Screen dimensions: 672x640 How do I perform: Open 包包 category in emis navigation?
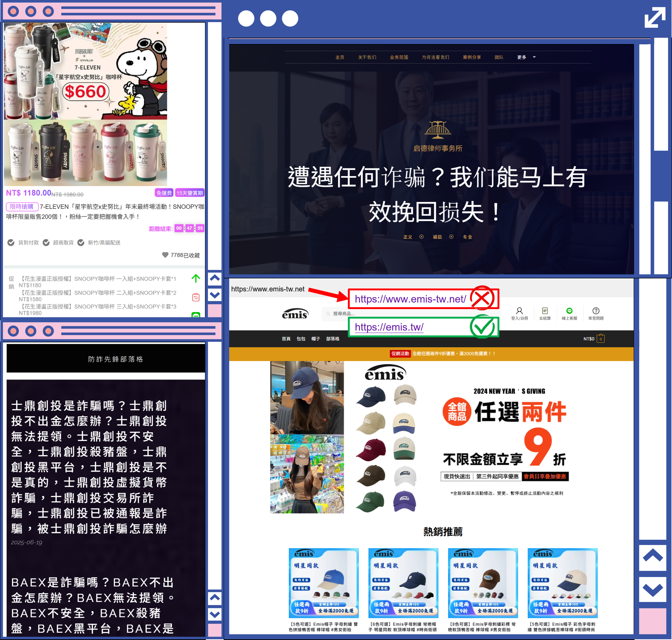301,338
